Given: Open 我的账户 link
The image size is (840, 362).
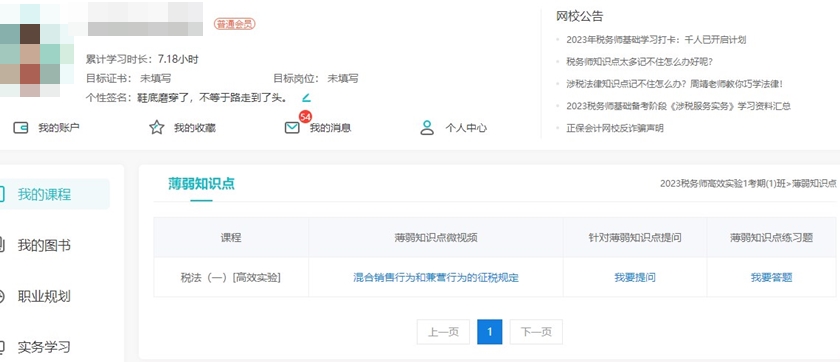Looking at the screenshot, I should click(x=59, y=128).
